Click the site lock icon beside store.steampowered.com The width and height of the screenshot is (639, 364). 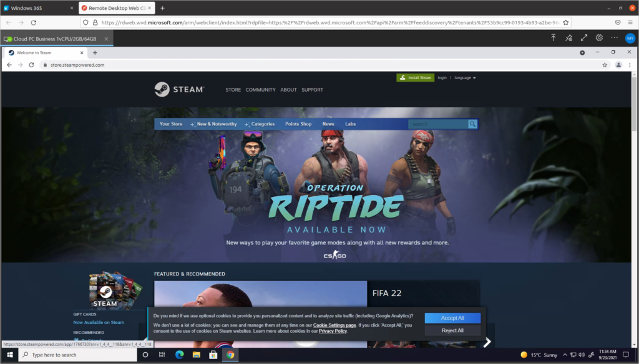pyautogui.click(x=45, y=65)
